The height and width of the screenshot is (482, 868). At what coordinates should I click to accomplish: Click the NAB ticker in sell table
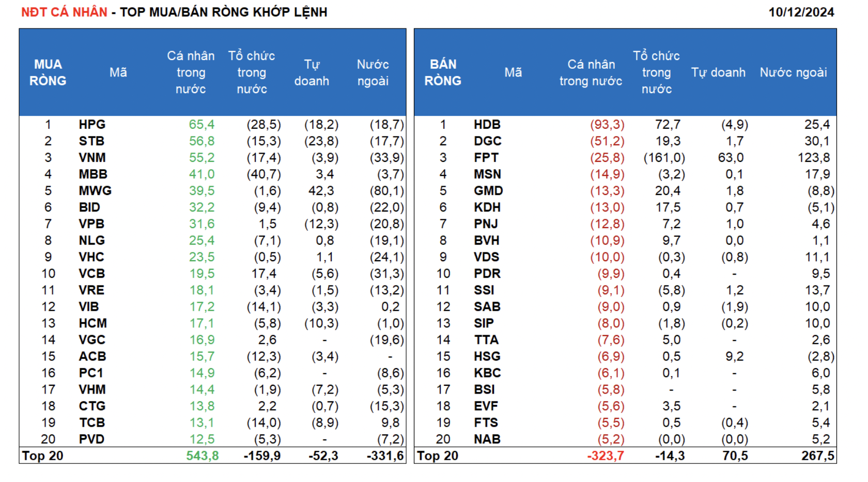[x=487, y=439]
